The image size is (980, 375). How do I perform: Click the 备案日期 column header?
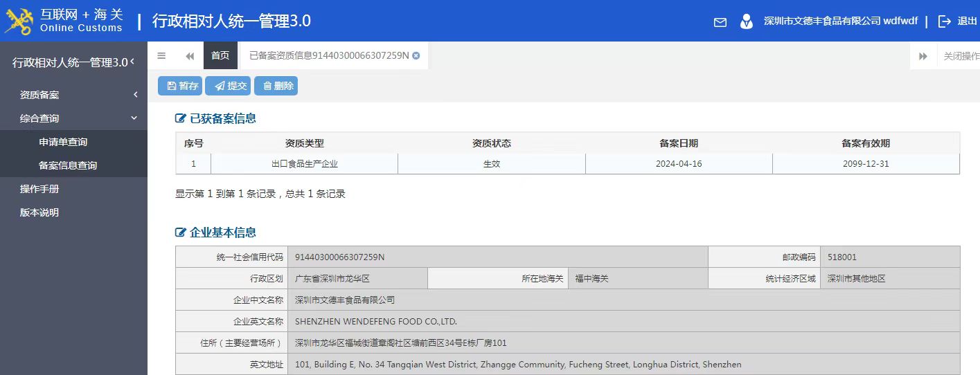pos(679,143)
